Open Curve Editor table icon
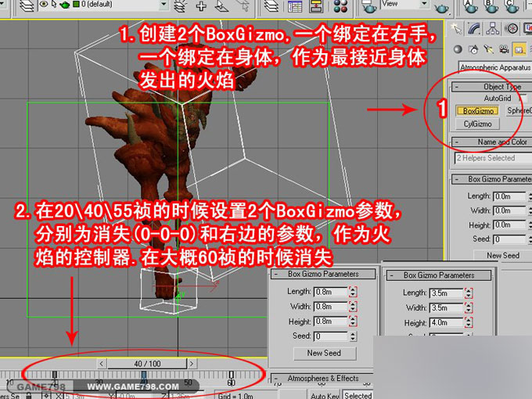This screenshot has width=532, height=399. (x=295, y=5)
